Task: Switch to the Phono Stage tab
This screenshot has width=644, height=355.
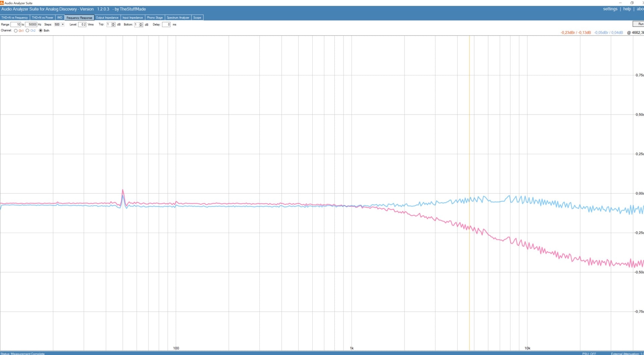Action: [155, 17]
